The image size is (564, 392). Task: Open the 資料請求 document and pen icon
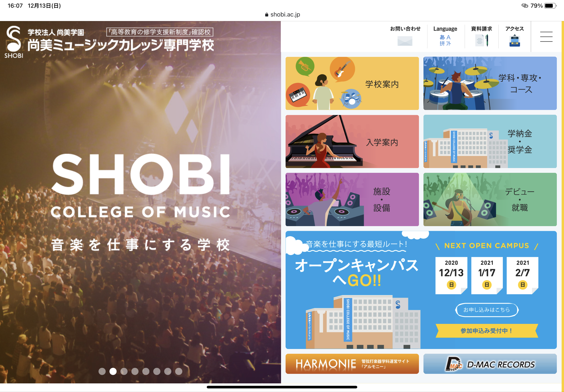[482, 41]
